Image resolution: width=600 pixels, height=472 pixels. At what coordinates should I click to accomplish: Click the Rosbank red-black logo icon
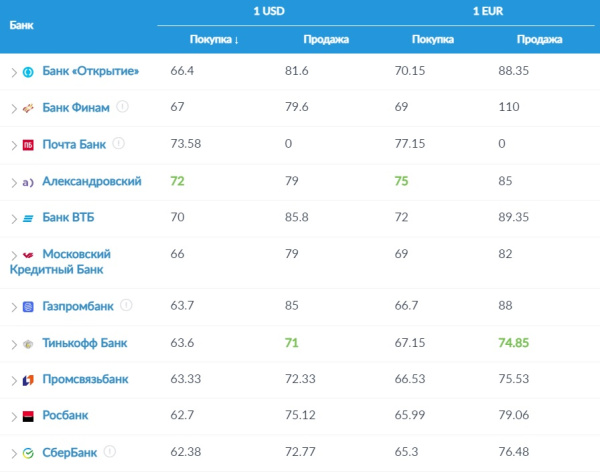28,416
